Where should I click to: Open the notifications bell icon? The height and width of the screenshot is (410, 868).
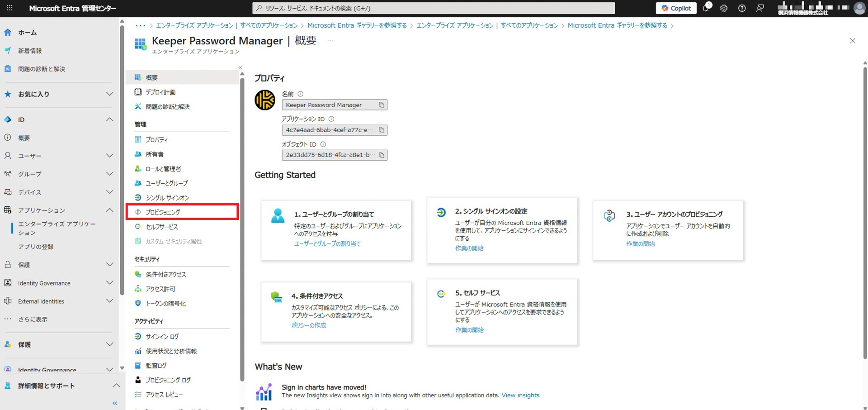[706, 8]
